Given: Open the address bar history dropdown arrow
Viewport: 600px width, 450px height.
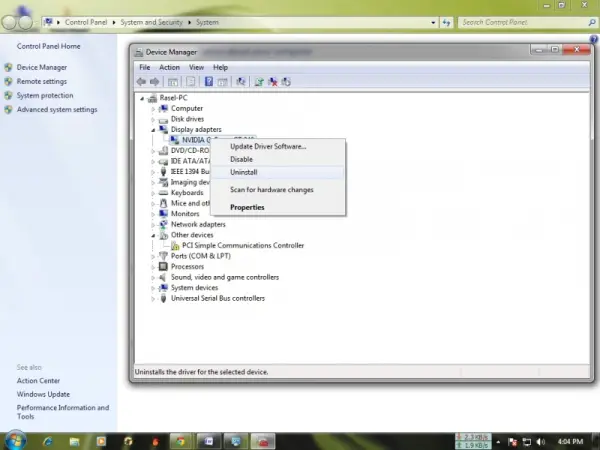Looking at the screenshot, I should click(x=433, y=23).
